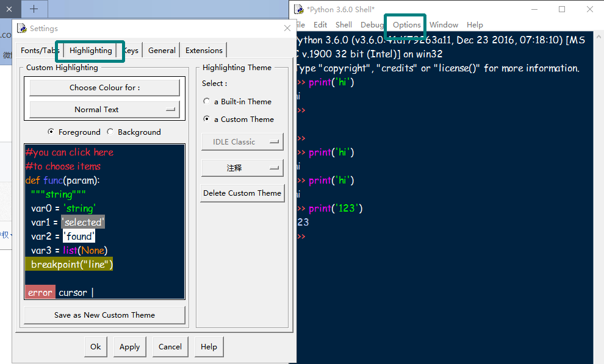Click the Ok button
The width and height of the screenshot is (604, 364).
pos(96,347)
